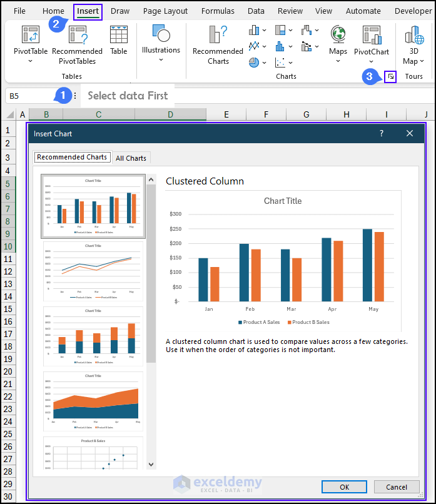Open hierarchy chart dropdown arrow
Image resolution: width=436 pixels, height=504 pixels.
pos(291,31)
